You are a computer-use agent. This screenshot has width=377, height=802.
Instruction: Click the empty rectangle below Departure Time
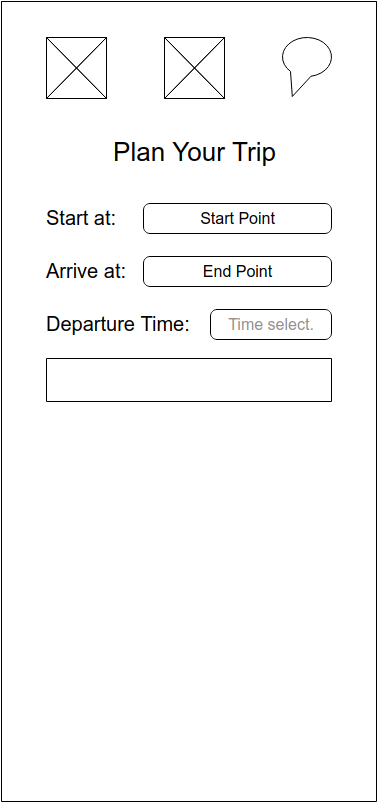[x=189, y=380]
